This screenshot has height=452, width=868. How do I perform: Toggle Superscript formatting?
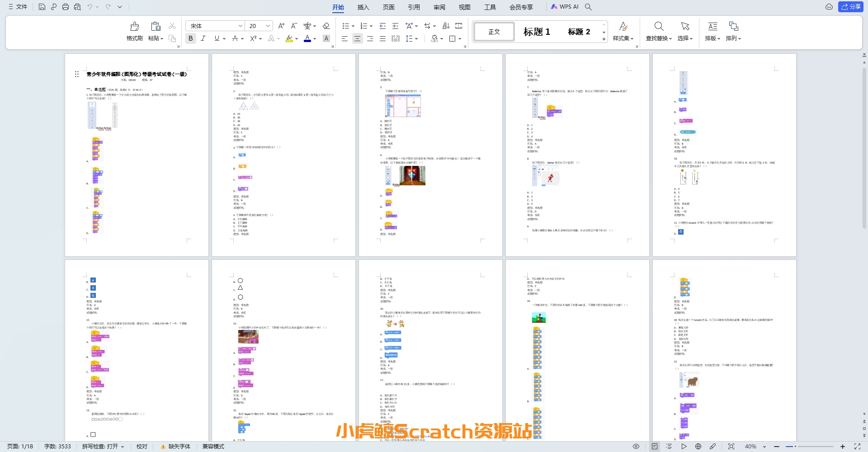[x=253, y=38]
